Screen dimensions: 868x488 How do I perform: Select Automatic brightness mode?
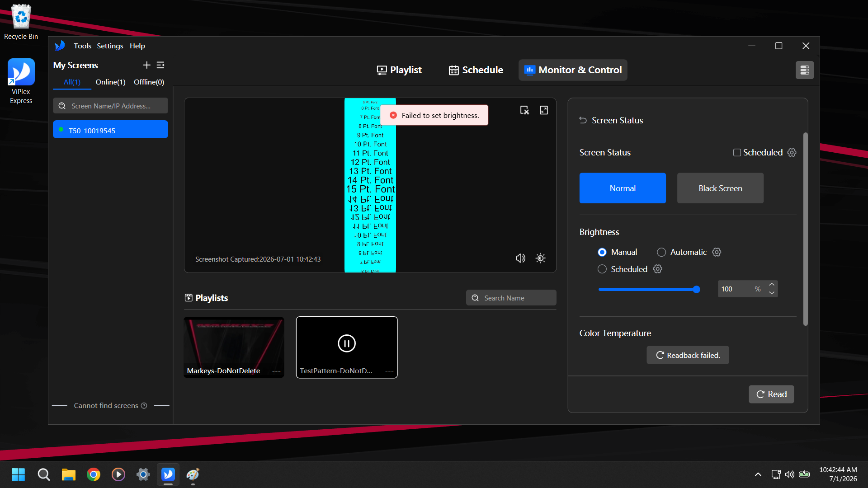661,252
